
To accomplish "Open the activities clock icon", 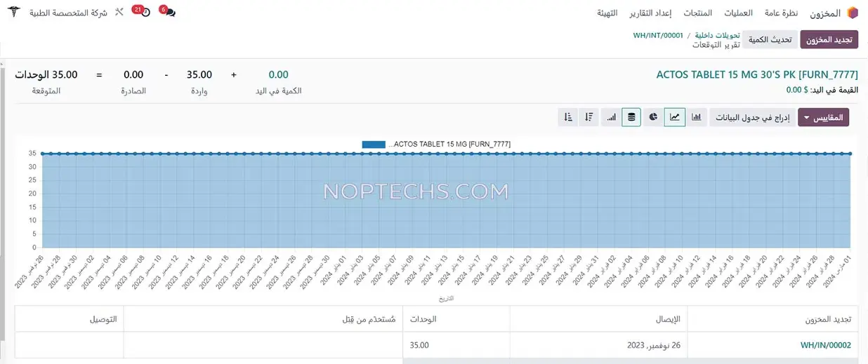I will pyautogui.click(x=145, y=13).
